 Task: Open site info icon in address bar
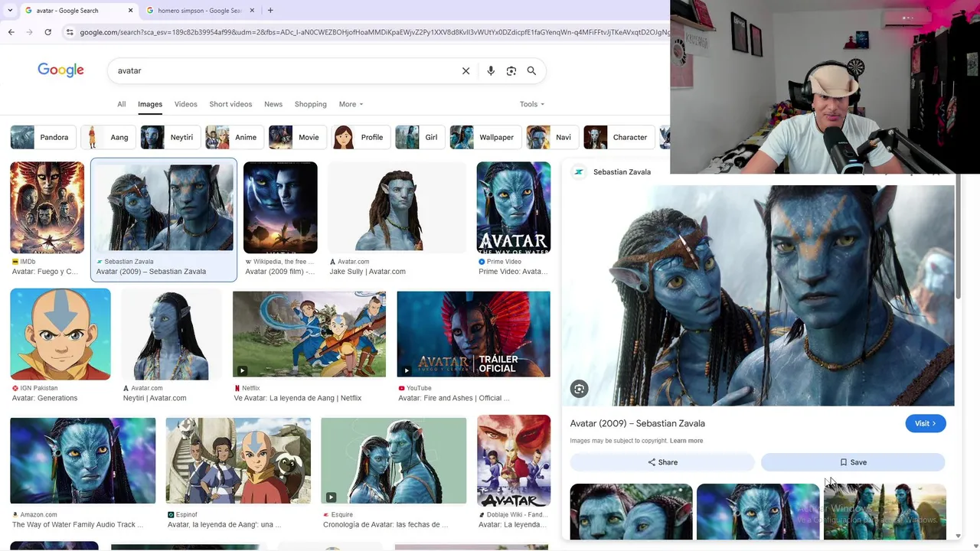click(x=70, y=32)
